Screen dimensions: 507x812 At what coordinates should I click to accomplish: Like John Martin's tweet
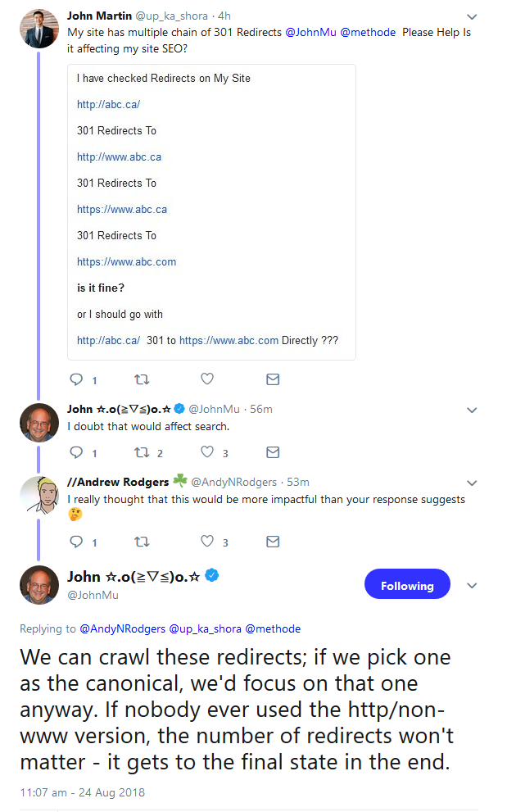207,379
